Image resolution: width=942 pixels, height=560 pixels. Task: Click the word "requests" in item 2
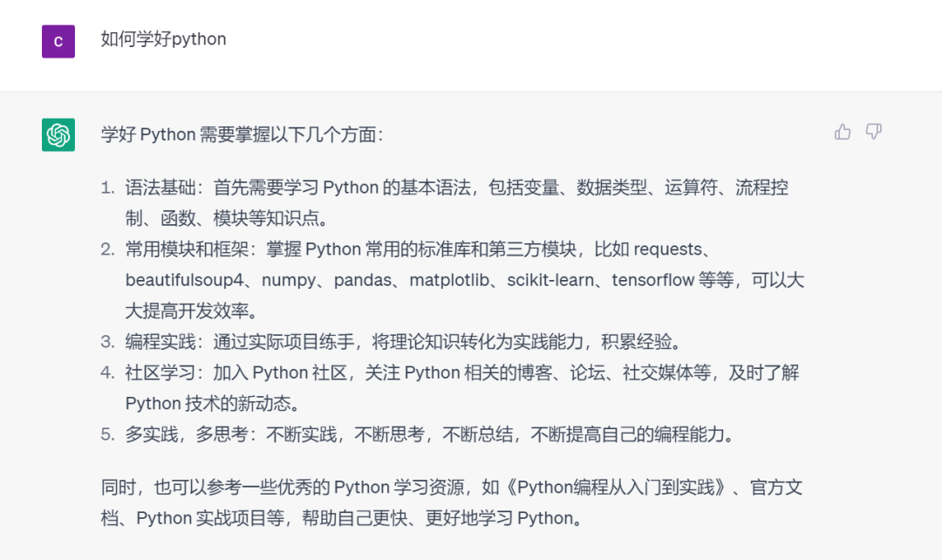click(x=667, y=249)
